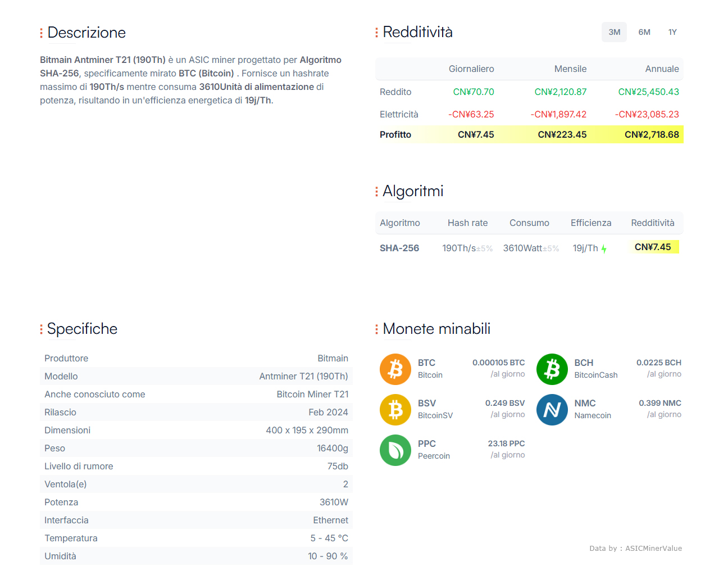Click the 75db noise level value
Image resolution: width=728 pixels, height=584 pixels.
click(338, 467)
